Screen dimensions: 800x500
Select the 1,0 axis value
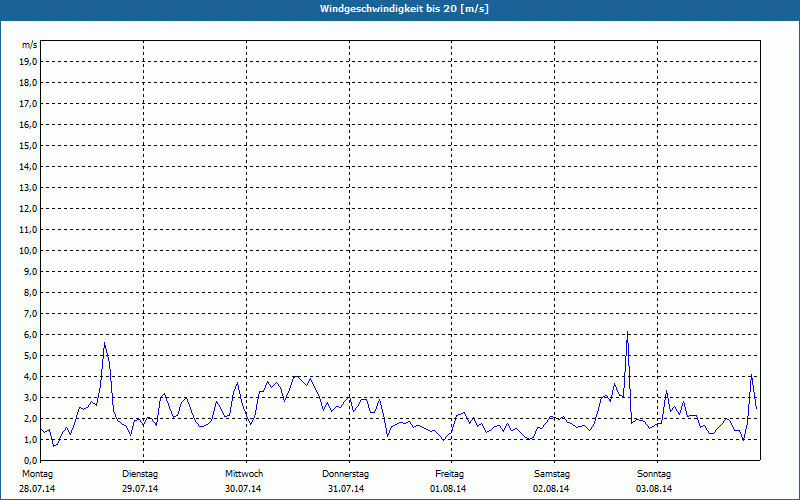[x=29, y=439]
